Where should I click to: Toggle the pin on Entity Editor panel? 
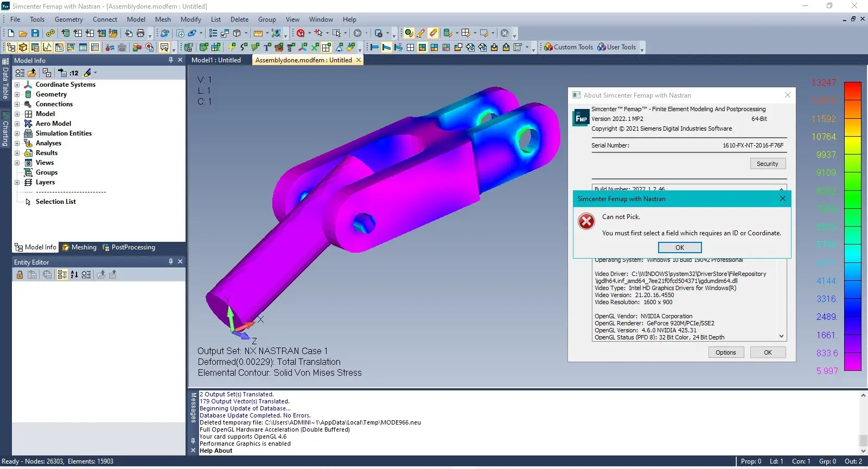click(171, 261)
